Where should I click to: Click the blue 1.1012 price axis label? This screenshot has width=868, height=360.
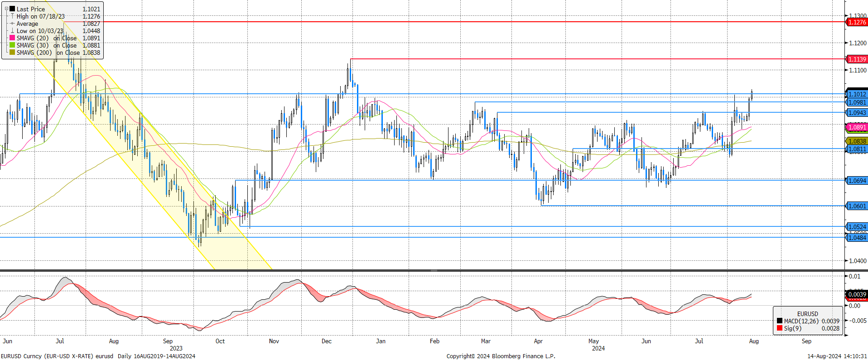pyautogui.click(x=857, y=94)
